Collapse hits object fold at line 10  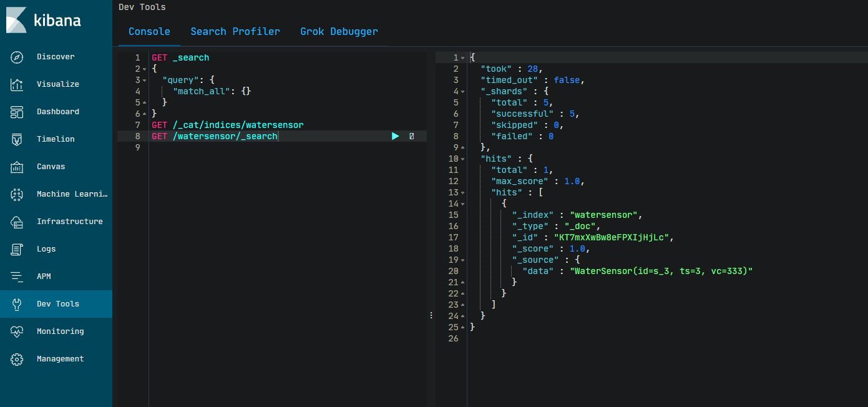tap(462, 159)
